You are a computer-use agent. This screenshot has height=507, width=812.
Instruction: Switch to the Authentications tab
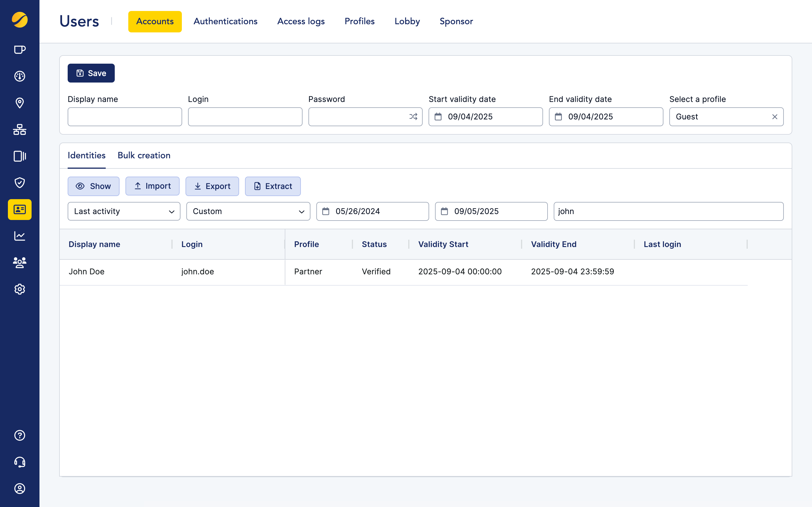click(225, 21)
